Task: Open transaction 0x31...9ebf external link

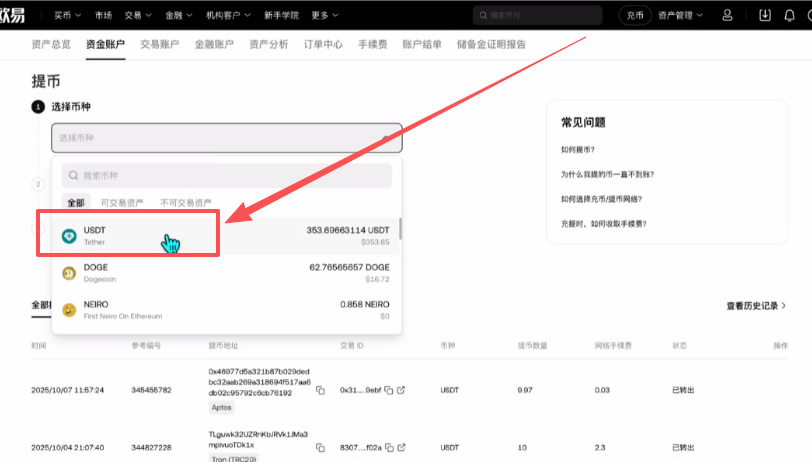Action: (x=401, y=390)
